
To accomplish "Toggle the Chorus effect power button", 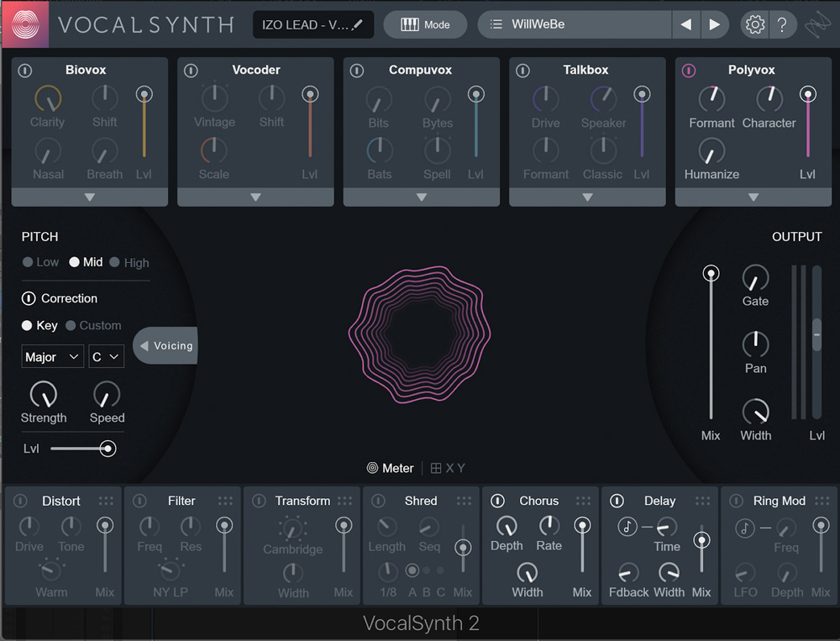I will point(497,501).
